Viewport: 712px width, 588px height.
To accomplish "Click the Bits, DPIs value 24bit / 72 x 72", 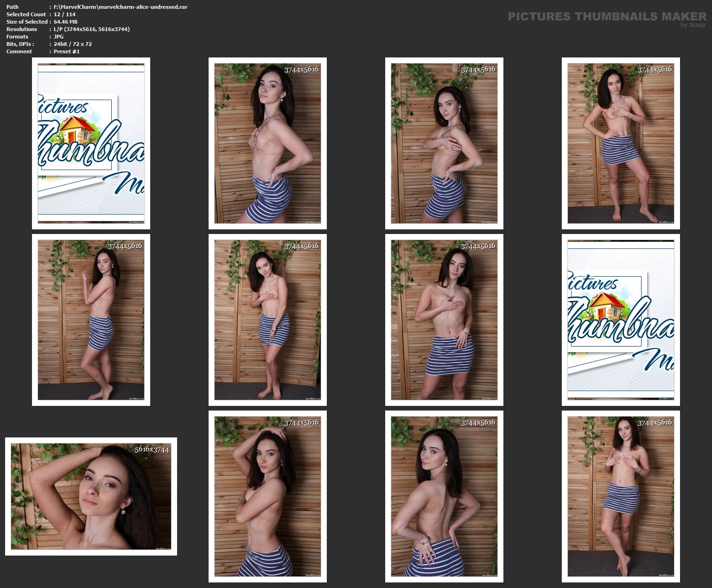I will pos(72,44).
